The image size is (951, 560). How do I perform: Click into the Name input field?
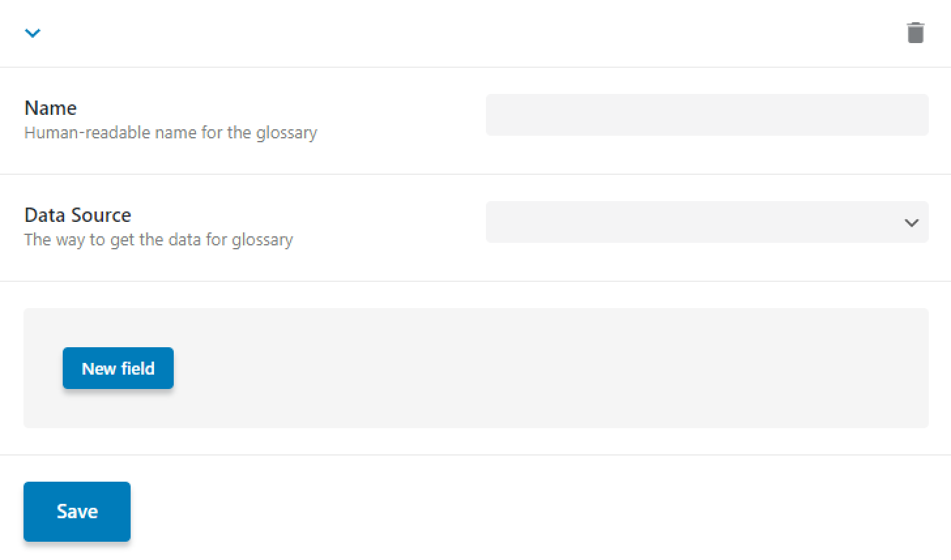(707, 115)
